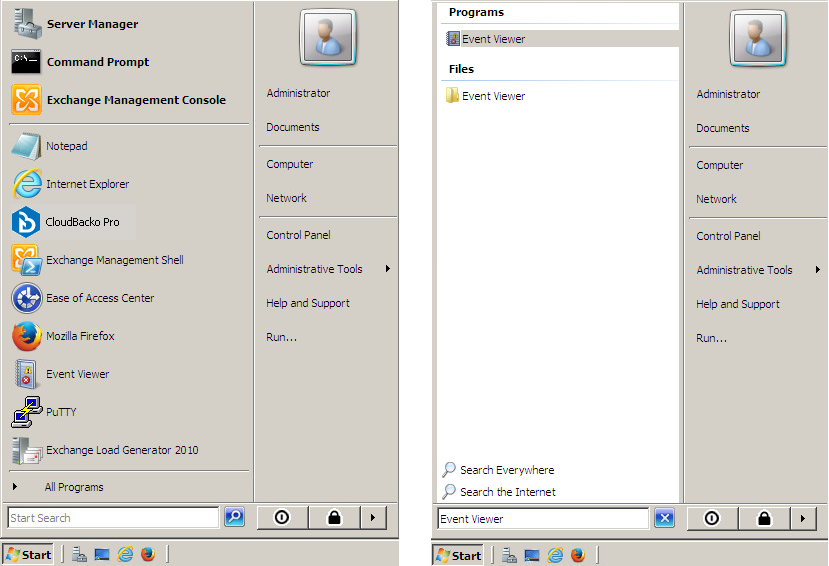Open Documents in right Start menu
The width and height of the screenshot is (829, 566).
[x=723, y=128]
